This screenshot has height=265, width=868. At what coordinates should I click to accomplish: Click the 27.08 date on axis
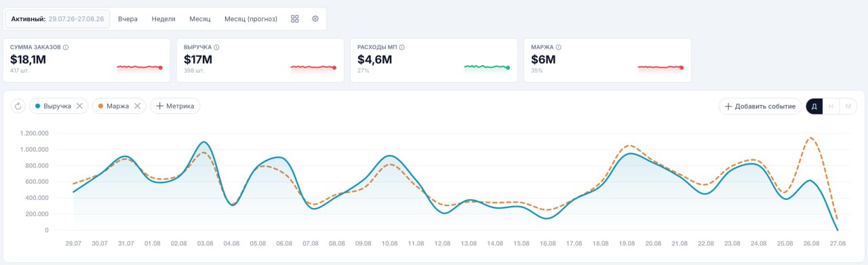click(x=837, y=243)
